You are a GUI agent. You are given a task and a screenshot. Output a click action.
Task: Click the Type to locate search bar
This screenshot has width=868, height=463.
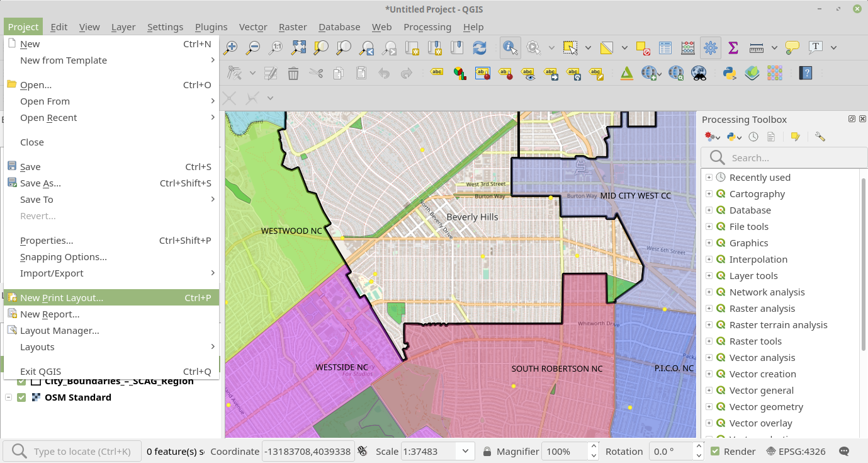pyautogui.click(x=73, y=451)
